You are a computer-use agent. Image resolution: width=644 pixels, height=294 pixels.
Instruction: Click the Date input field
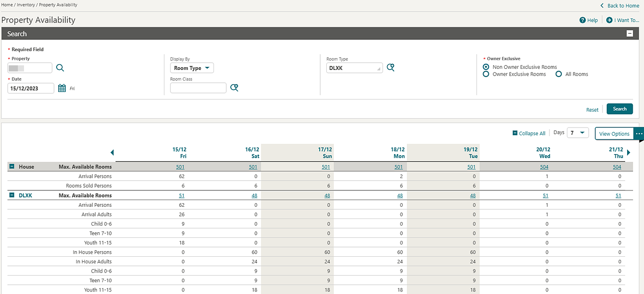[31, 88]
